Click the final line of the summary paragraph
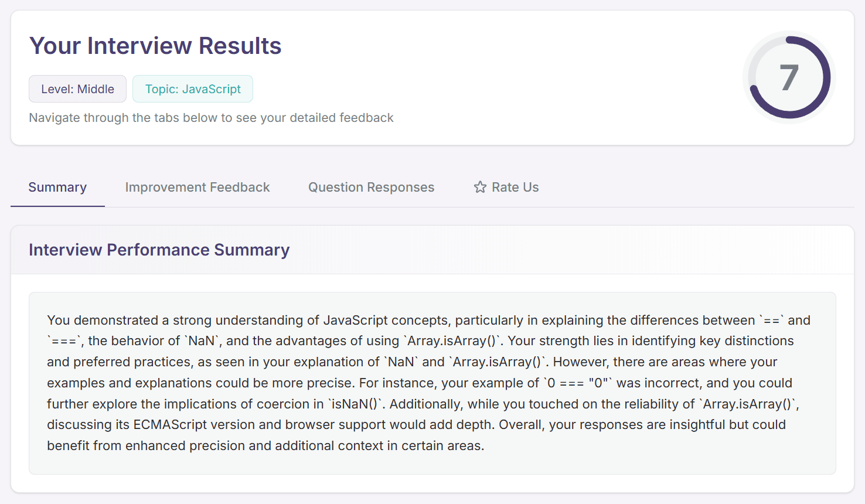 click(x=265, y=445)
